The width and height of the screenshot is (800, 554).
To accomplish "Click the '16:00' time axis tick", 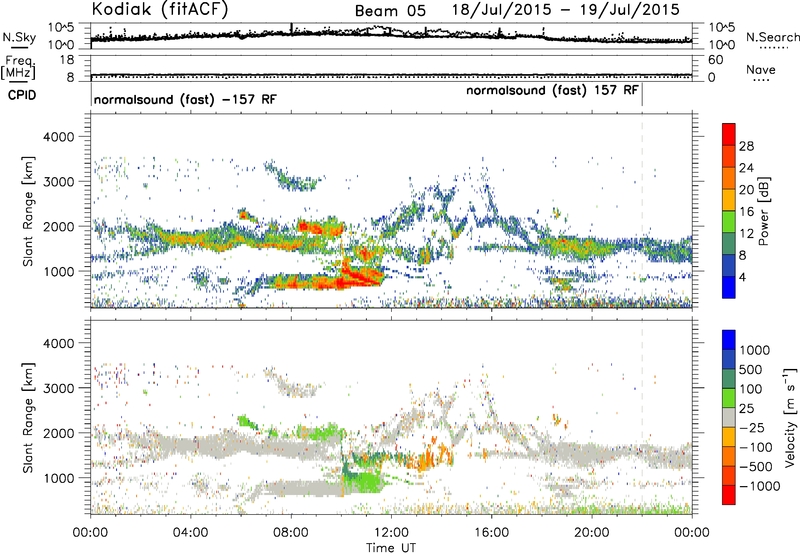I will tap(491, 533).
